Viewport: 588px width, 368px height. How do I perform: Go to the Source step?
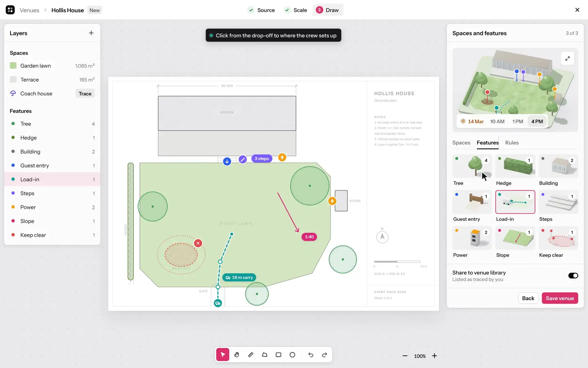(x=261, y=10)
